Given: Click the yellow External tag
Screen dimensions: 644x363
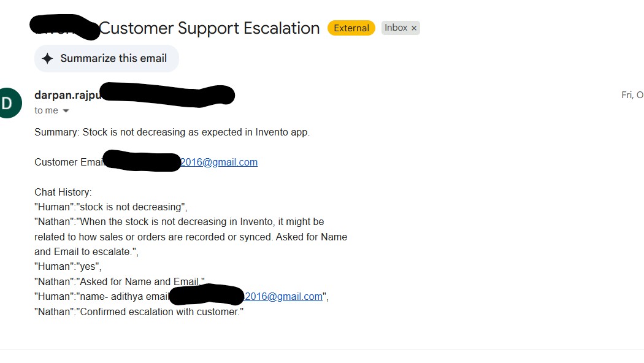Looking at the screenshot, I should coord(351,28).
